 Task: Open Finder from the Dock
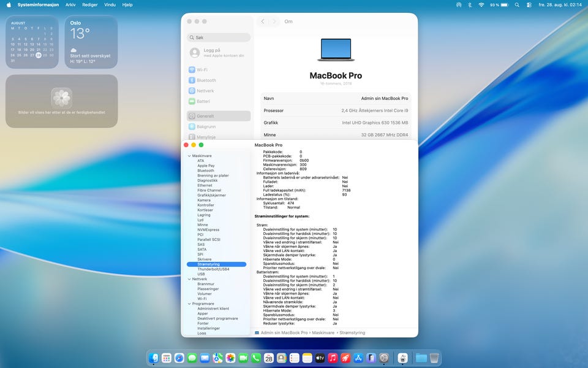[x=154, y=358]
